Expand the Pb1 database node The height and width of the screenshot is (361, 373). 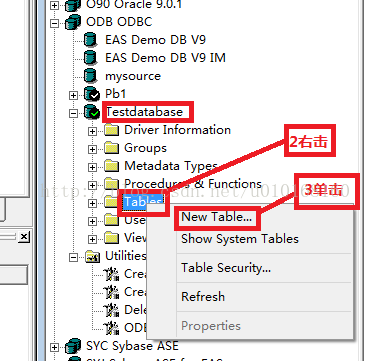pos(73,96)
